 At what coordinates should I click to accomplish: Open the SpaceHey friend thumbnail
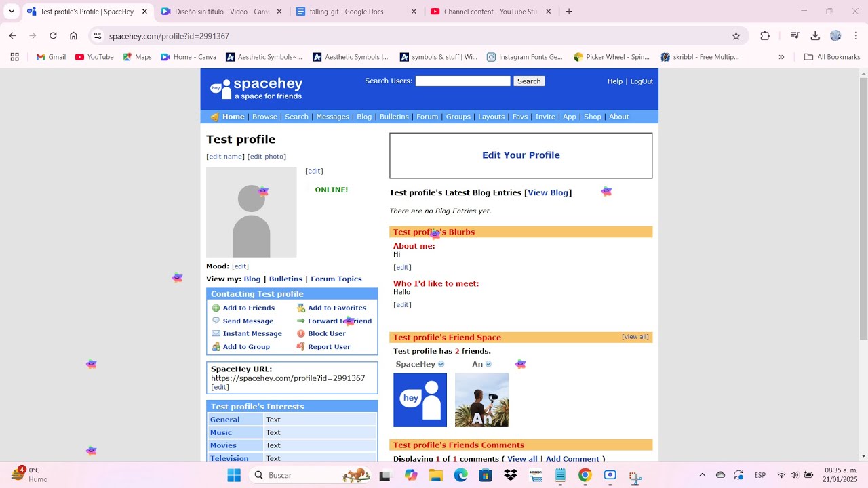(x=420, y=400)
